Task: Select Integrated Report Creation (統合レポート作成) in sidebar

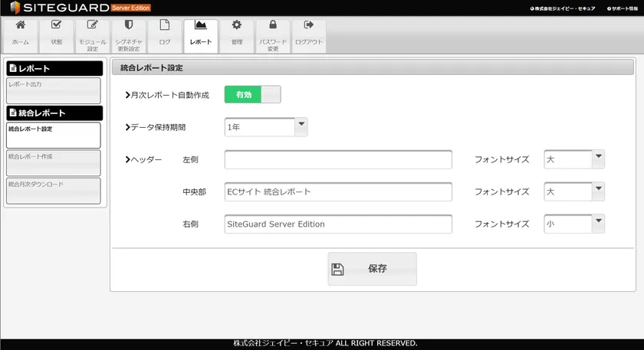Action: coord(53,163)
